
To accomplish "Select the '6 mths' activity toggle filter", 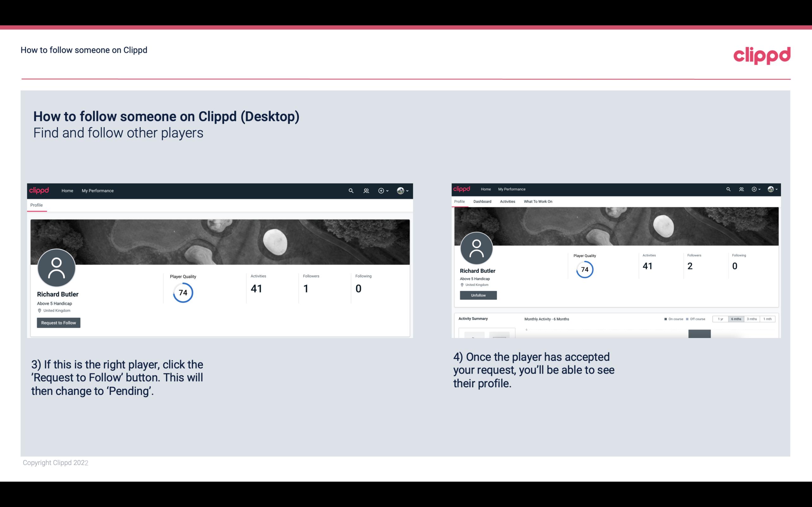I will click(736, 319).
